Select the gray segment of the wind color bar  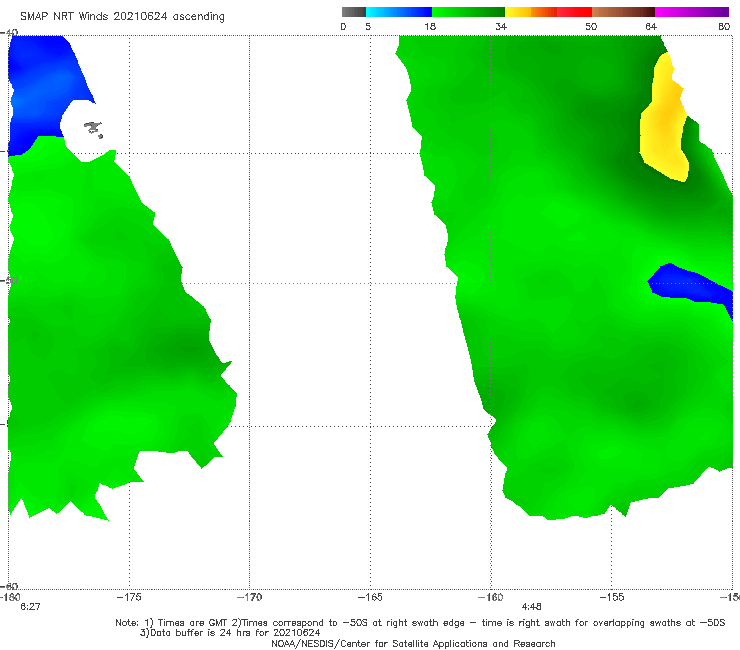point(354,12)
